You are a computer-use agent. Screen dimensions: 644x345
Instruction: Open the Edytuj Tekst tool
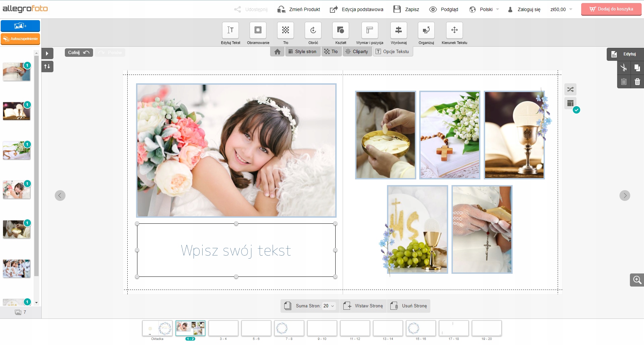(230, 31)
